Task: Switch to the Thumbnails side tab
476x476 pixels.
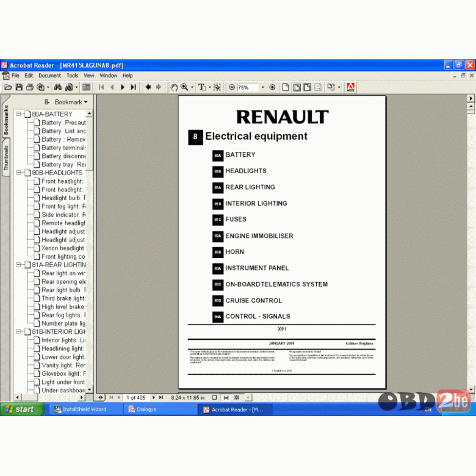Action: point(6,157)
